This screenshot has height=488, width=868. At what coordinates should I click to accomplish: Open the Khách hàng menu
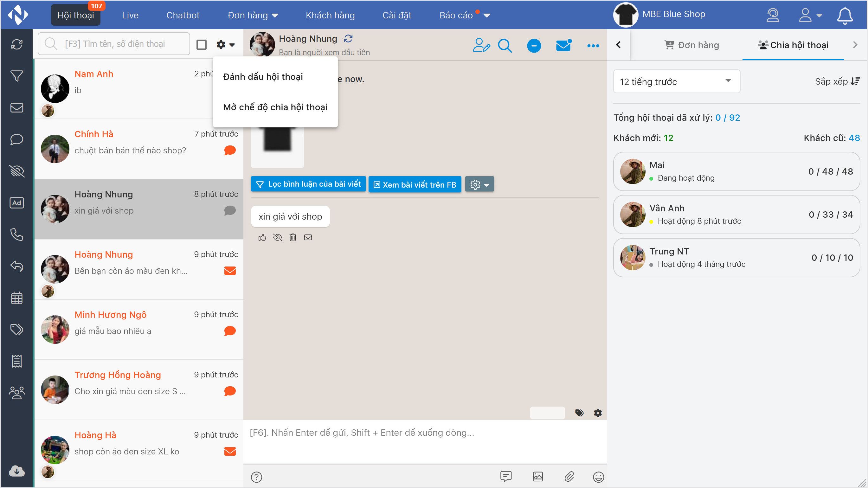[330, 15]
